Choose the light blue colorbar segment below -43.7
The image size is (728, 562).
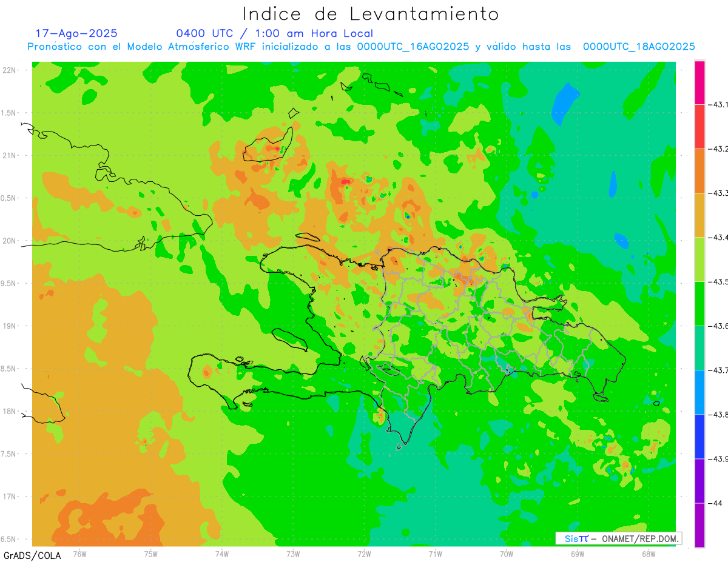699,392
